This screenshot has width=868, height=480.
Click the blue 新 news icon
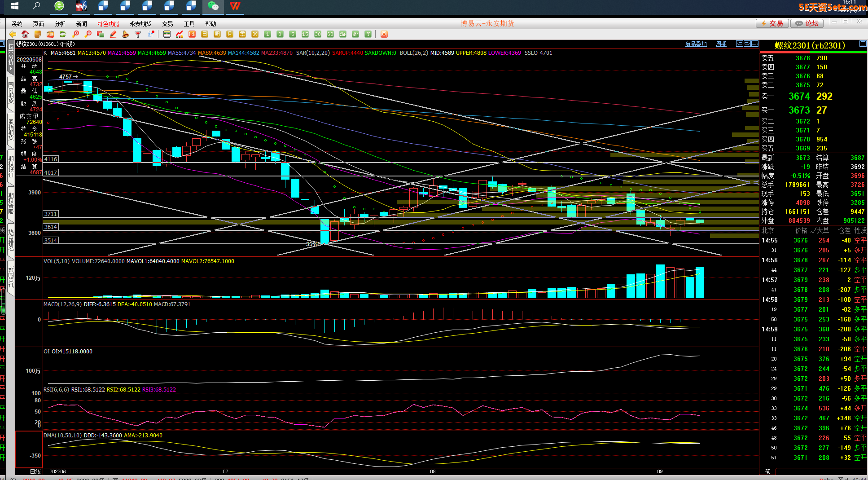point(151,34)
